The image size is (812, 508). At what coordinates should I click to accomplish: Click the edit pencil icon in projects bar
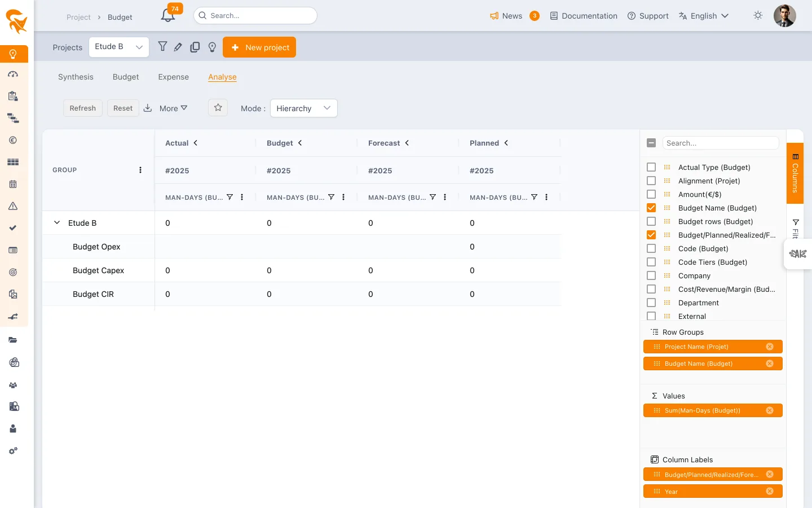tap(178, 47)
